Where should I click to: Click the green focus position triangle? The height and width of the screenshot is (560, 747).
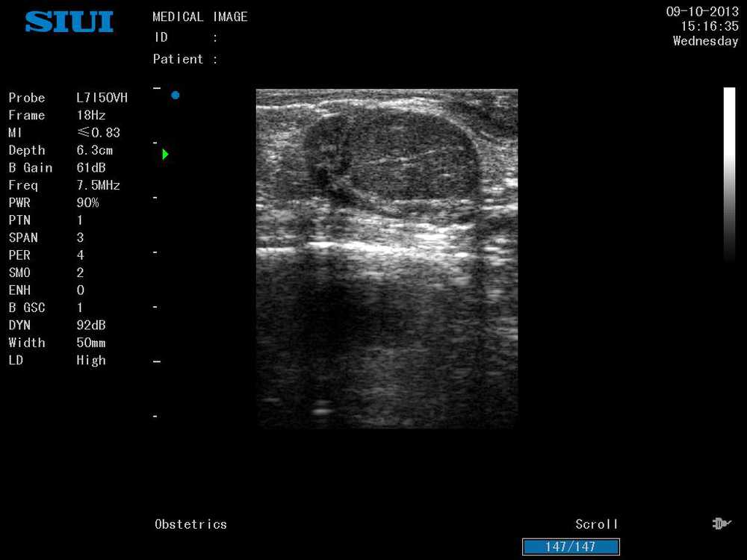pos(165,155)
